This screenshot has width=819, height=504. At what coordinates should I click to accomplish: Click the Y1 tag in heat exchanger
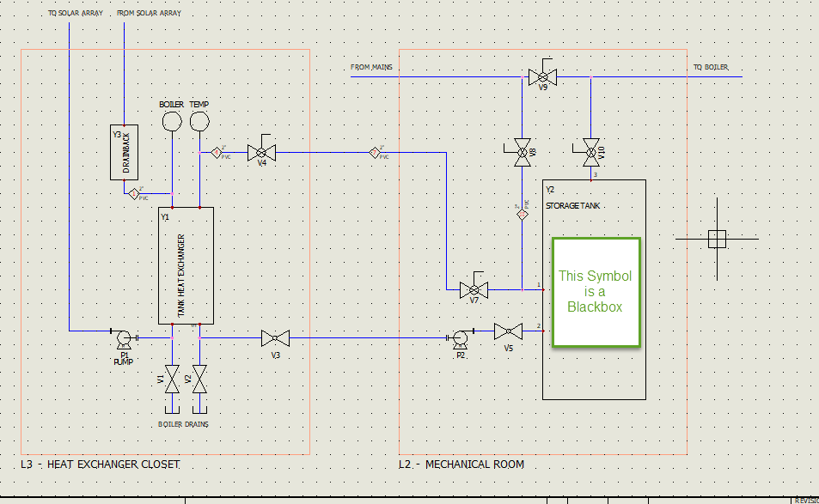tap(165, 217)
